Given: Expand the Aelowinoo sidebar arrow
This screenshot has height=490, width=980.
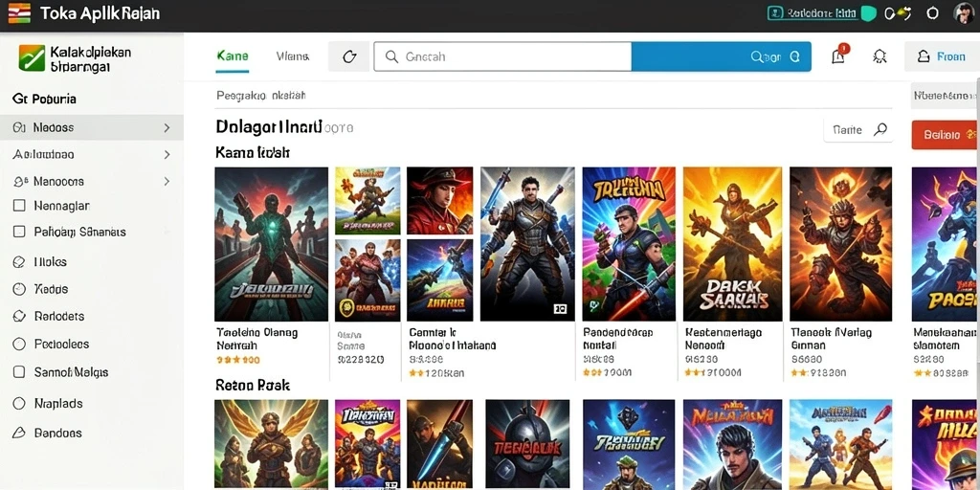Looking at the screenshot, I should [167, 154].
